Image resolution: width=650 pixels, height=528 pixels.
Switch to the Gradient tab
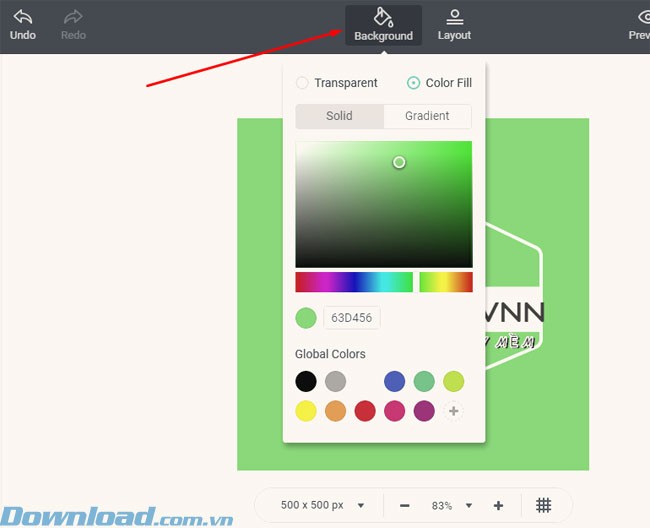coord(427,116)
